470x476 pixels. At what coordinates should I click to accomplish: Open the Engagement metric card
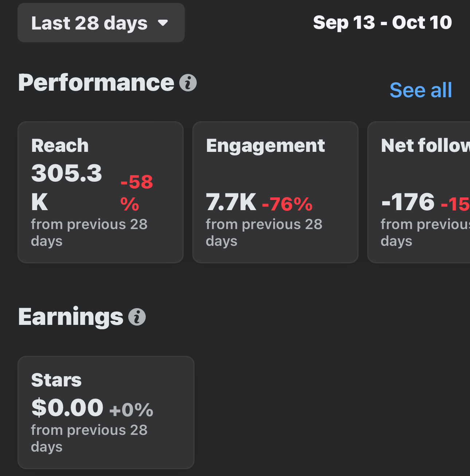point(275,192)
